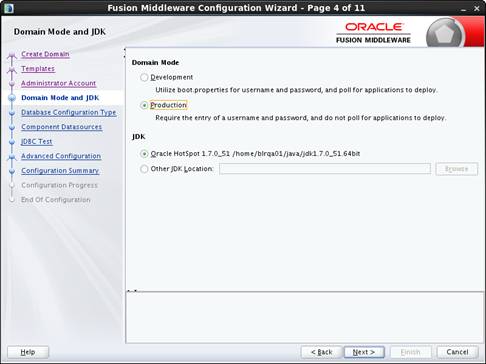Go to the JDBC Test step

[x=37, y=141]
